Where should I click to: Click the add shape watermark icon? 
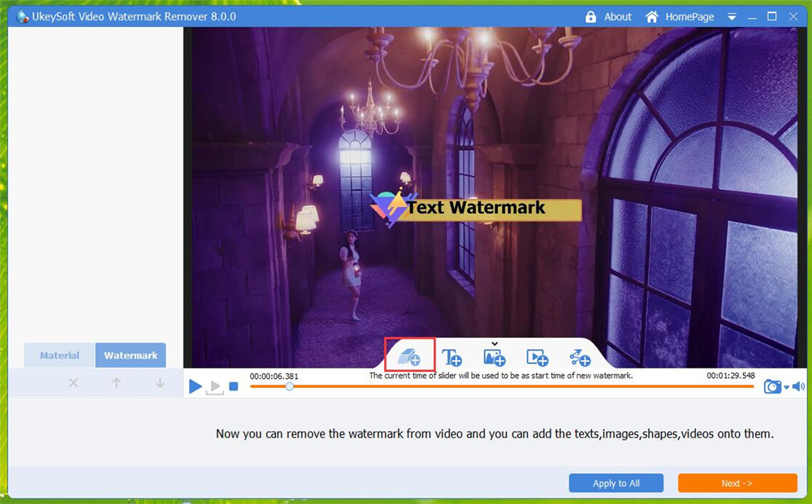[x=580, y=357]
